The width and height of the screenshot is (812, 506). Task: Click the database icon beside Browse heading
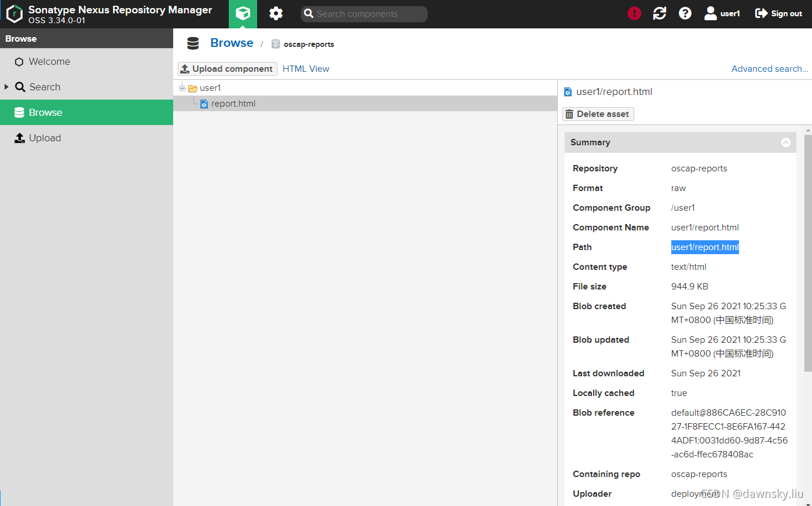[193, 43]
